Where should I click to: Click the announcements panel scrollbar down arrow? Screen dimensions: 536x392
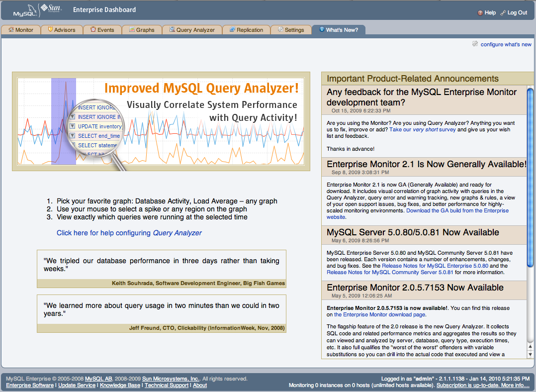pyautogui.click(x=530, y=354)
